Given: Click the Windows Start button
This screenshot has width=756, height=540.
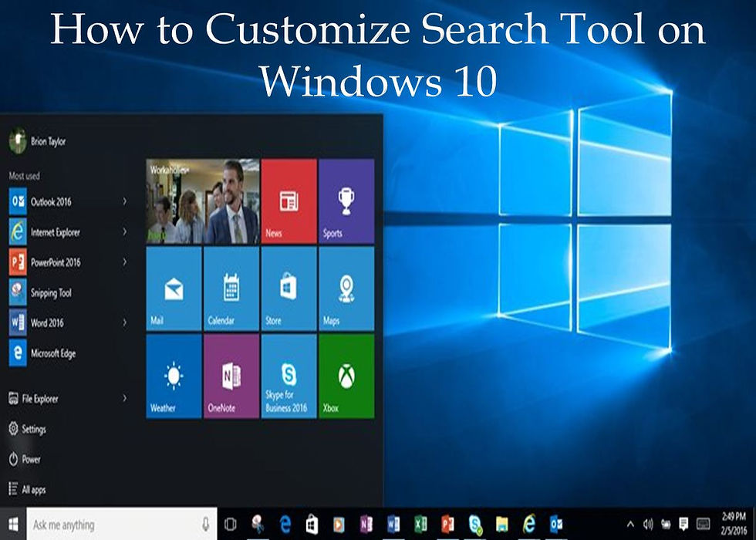Looking at the screenshot, I should [13, 524].
